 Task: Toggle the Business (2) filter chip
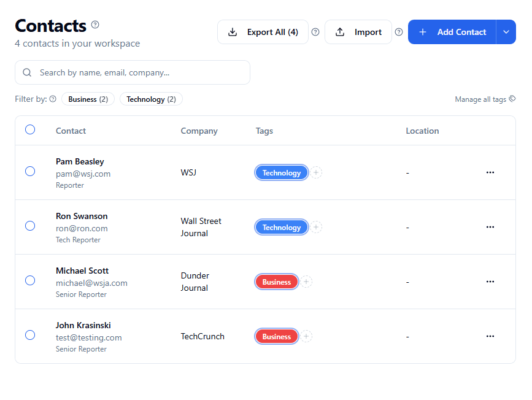click(88, 99)
